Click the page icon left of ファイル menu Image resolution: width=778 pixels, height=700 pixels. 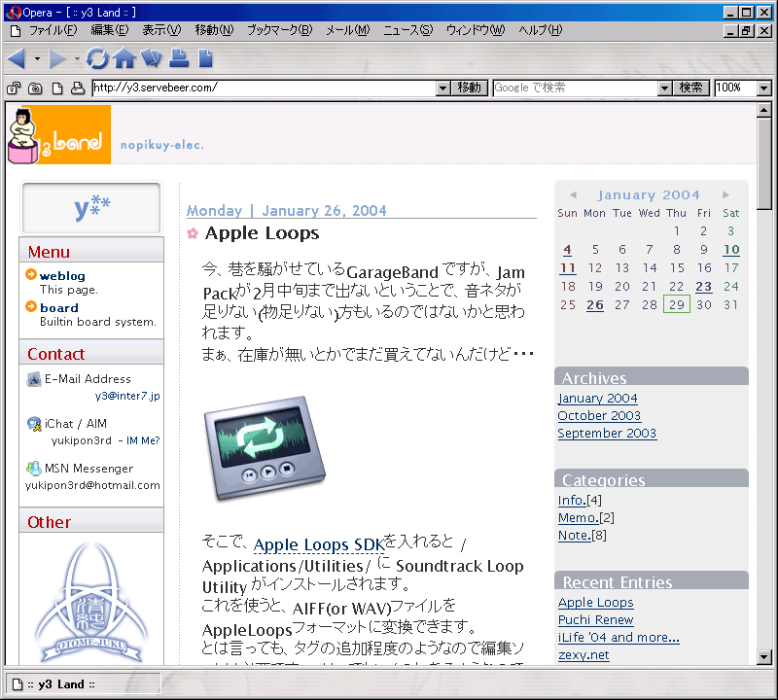click(16, 31)
